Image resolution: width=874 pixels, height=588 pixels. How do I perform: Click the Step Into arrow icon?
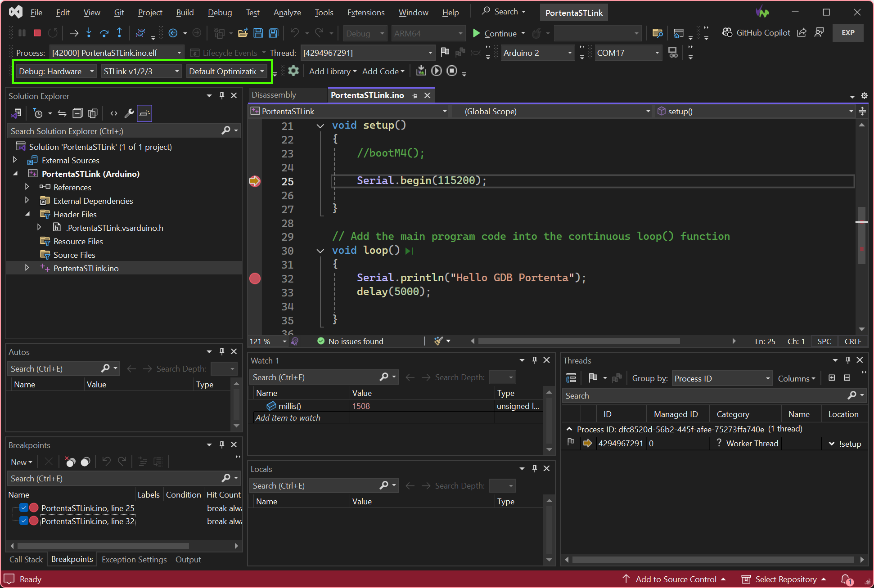click(89, 33)
